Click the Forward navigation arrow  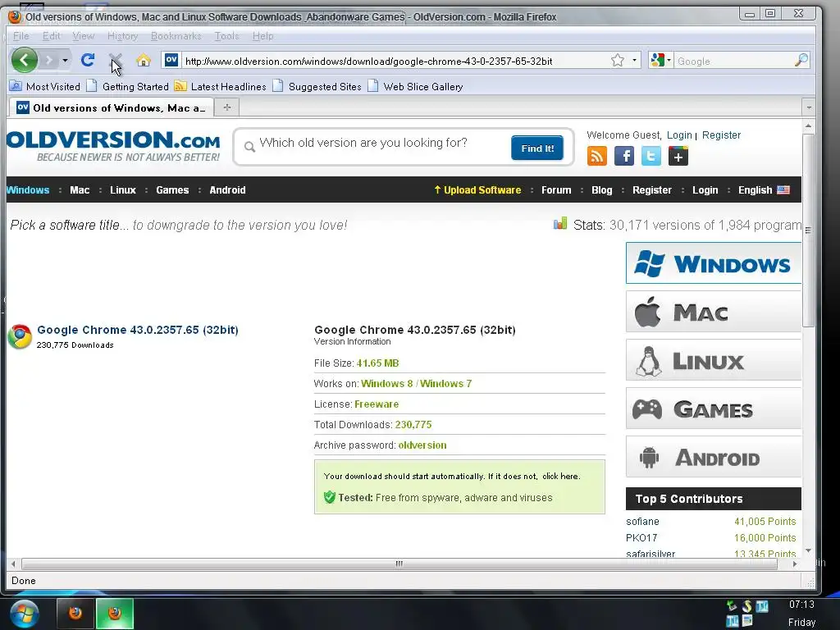click(48, 60)
